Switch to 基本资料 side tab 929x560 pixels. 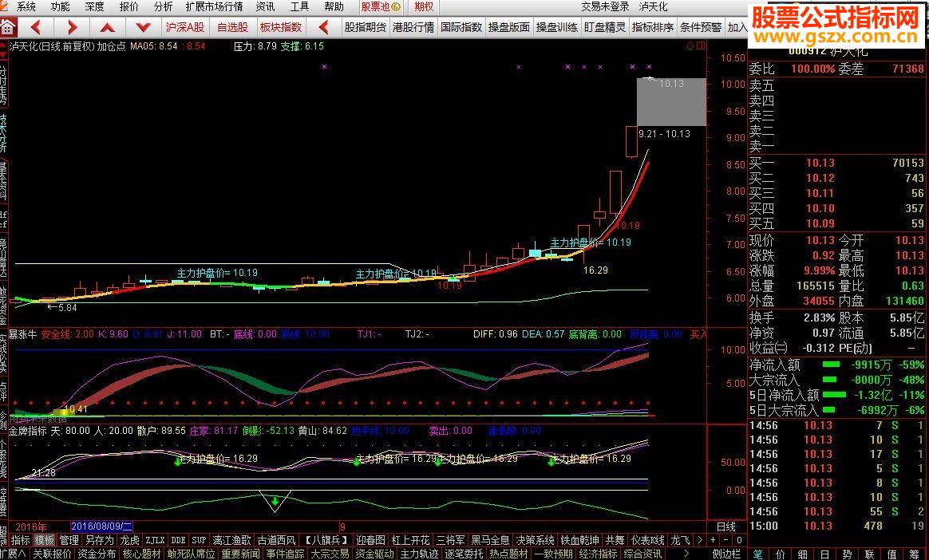pos(3,183)
